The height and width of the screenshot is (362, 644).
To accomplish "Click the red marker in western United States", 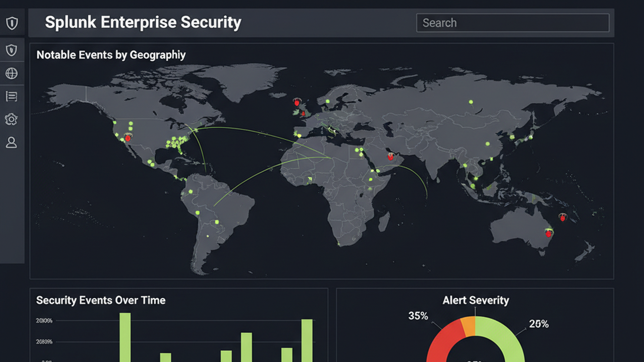I will (127, 138).
